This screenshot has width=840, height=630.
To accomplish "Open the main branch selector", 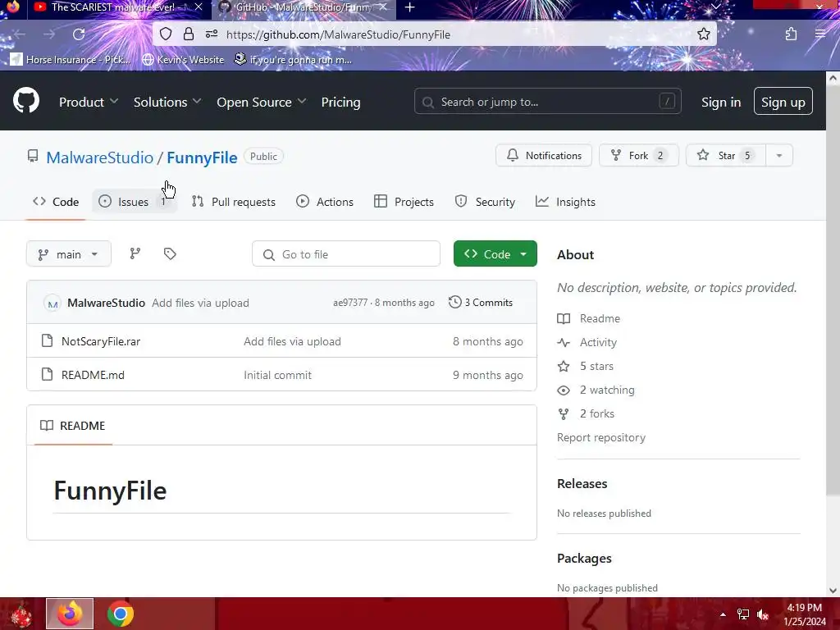I will 69,254.
